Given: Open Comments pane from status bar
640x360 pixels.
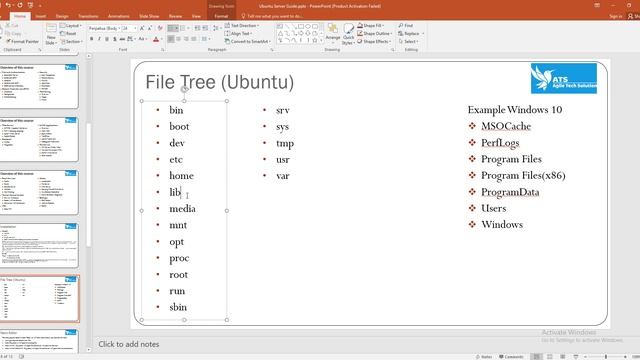Looking at the screenshot, I should [x=511, y=357].
